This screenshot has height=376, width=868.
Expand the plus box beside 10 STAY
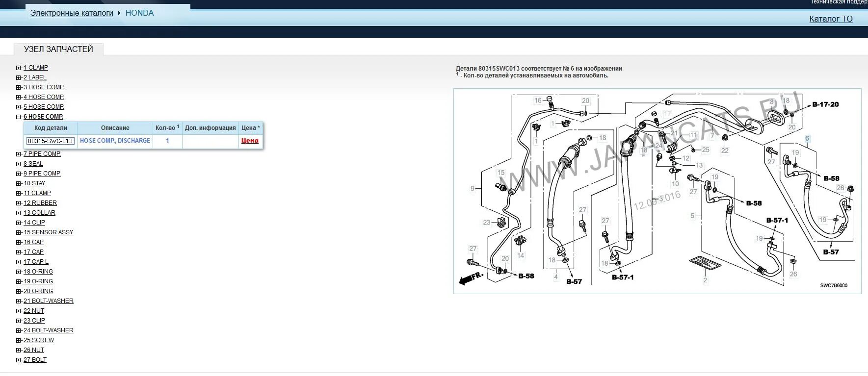(19, 184)
